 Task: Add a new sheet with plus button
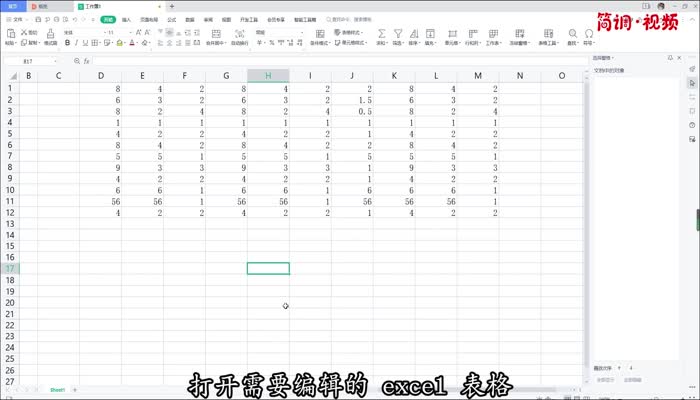(x=75, y=389)
